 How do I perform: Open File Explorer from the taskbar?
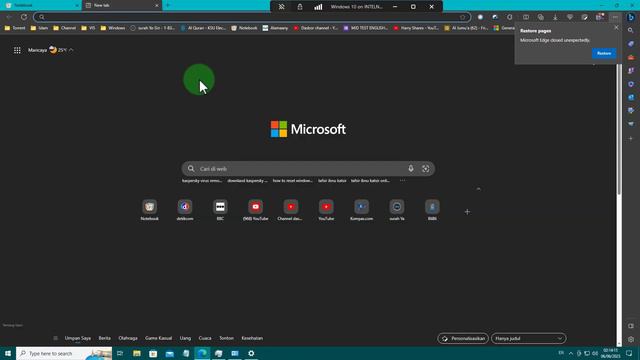[136, 353]
